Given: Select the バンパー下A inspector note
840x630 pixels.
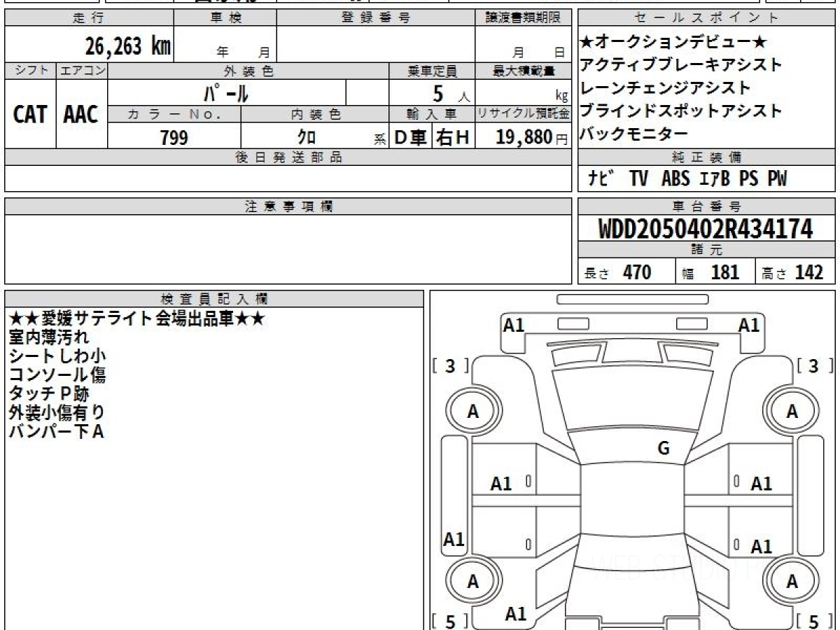Looking at the screenshot, I should (56, 432).
